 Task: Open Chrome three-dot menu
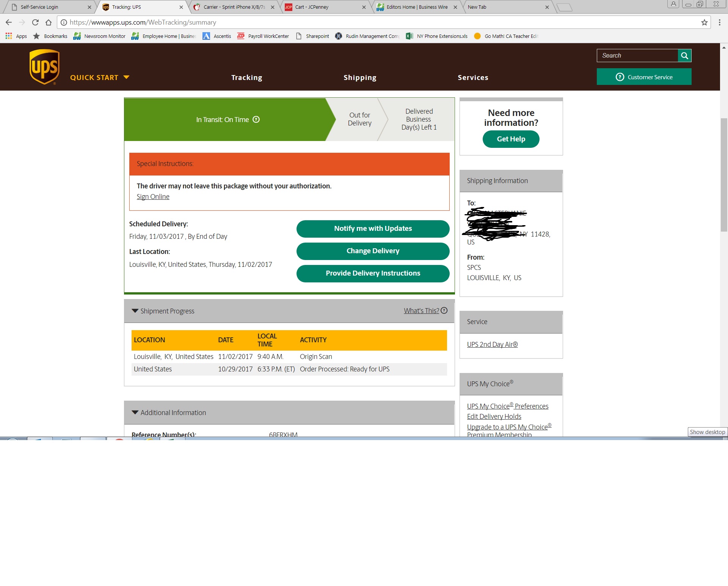click(719, 22)
